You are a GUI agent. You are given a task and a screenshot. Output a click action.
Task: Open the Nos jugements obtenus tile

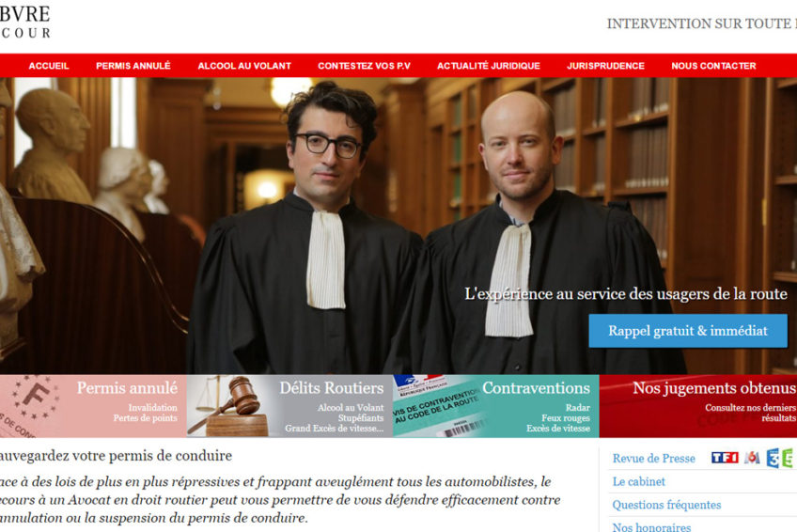click(x=698, y=406)
